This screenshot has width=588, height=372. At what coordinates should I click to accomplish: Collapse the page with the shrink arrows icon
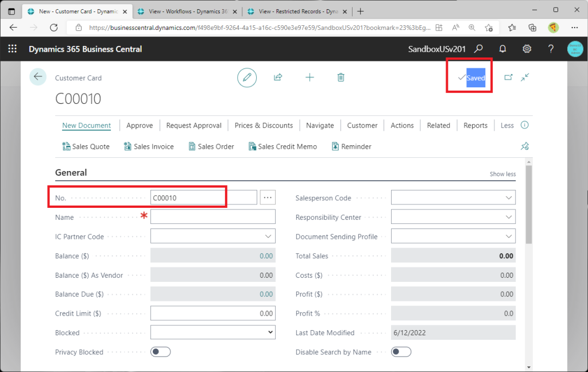click(525, 77)
